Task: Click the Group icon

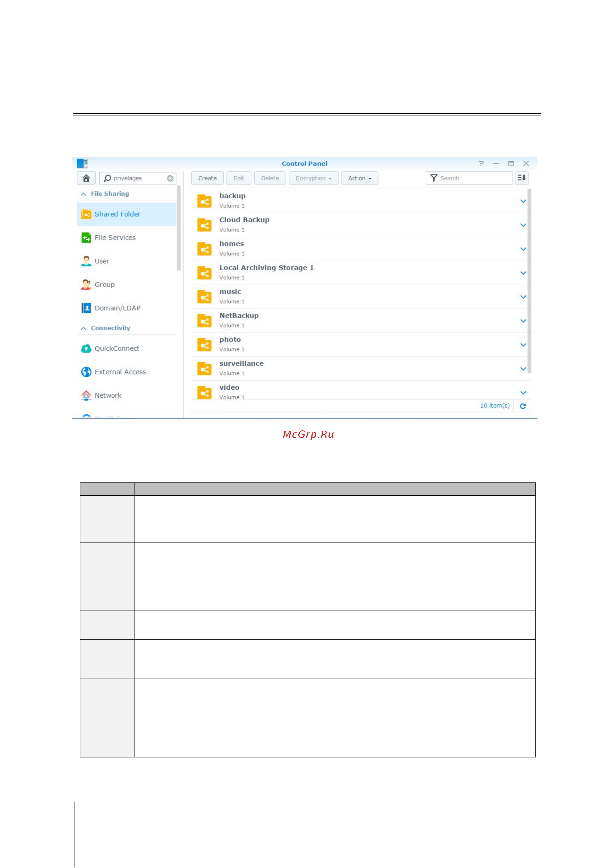Action: pyautogui.click(x=86, y=285)
